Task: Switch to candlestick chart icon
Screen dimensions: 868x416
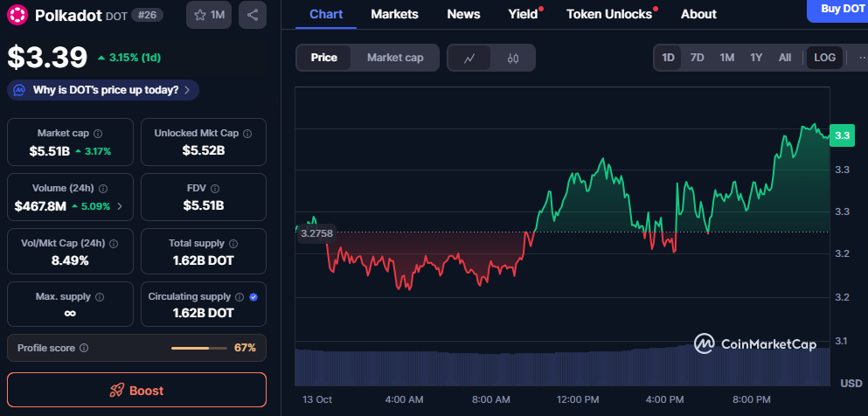Action: pos(513,58)
